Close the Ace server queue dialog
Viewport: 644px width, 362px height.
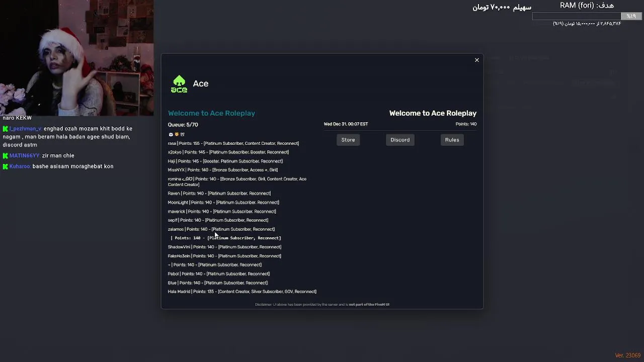tap(477, 60)
